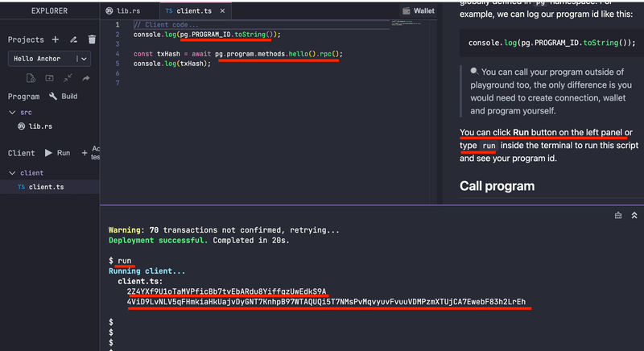Viewport: 644px width, 351px height.
Task: Click the tutorial code sample block
Action: tap(551, 43)
